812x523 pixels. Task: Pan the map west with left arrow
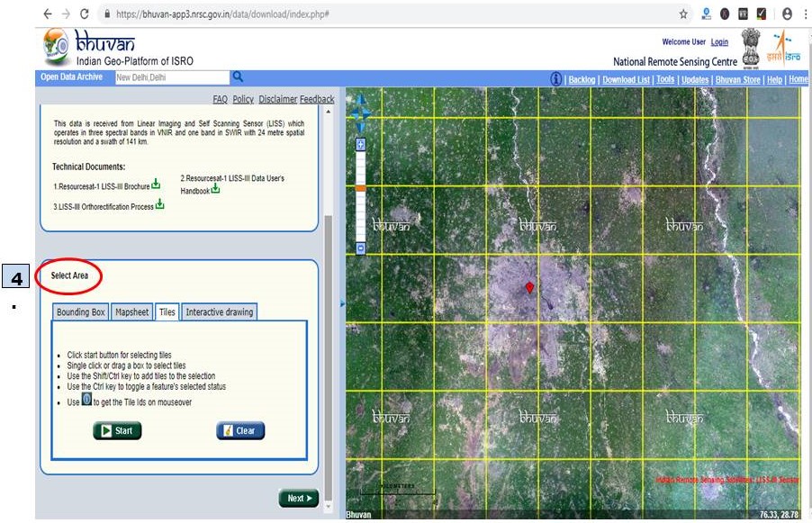coord(354,113)
